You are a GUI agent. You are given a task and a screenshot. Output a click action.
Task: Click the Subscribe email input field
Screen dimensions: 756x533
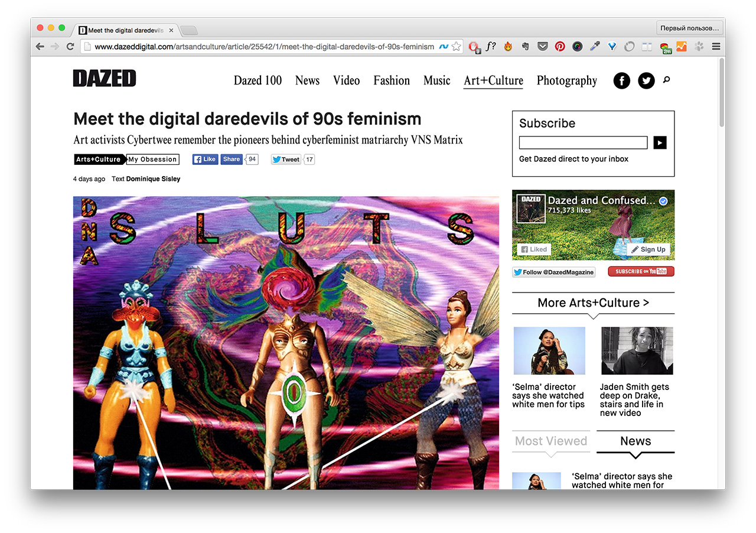(x=583, y=142)
